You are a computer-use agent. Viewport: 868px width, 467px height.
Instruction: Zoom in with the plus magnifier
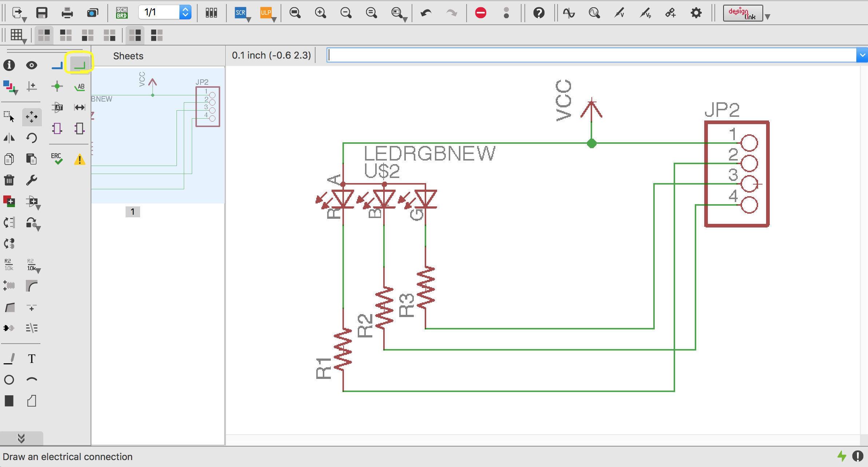pos(320,13)
